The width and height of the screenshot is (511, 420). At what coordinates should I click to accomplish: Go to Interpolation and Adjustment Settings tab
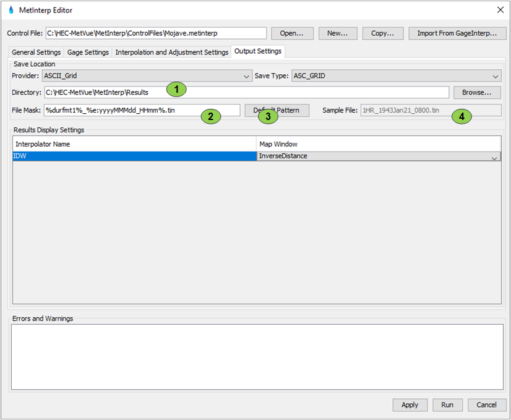[x=171, y=53]
